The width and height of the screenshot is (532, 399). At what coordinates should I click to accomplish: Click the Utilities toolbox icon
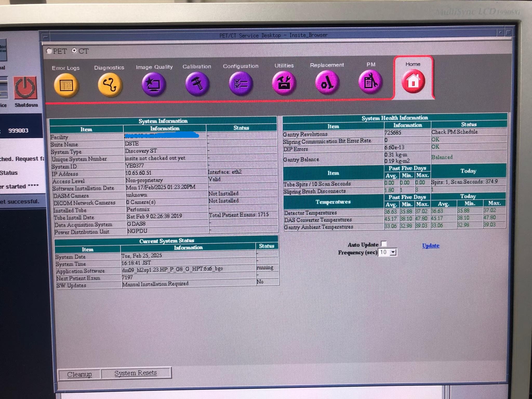pyautogui.click(x=284, y=83)
